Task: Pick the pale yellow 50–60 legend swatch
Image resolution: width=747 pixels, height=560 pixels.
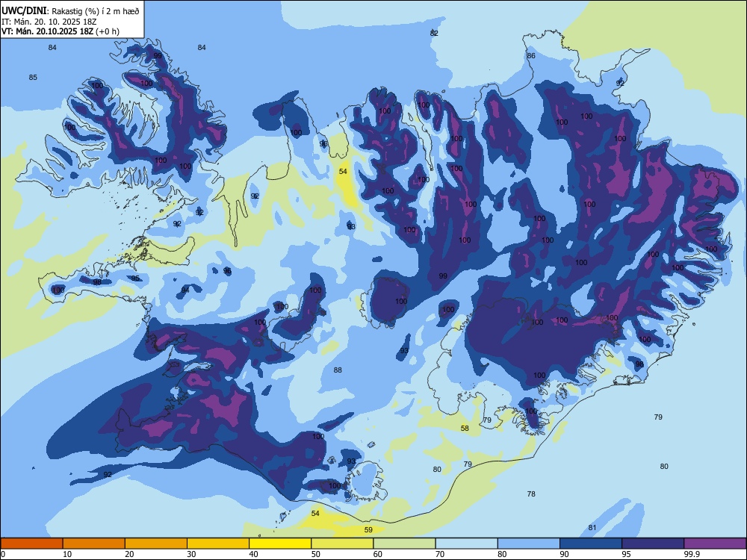Action: pos(343,544)
